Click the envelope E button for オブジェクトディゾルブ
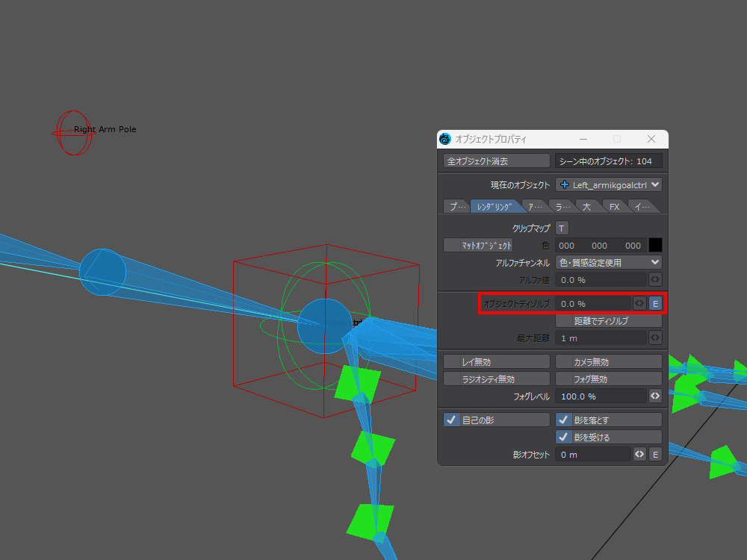The image size is (747, 560). [655, 304]
